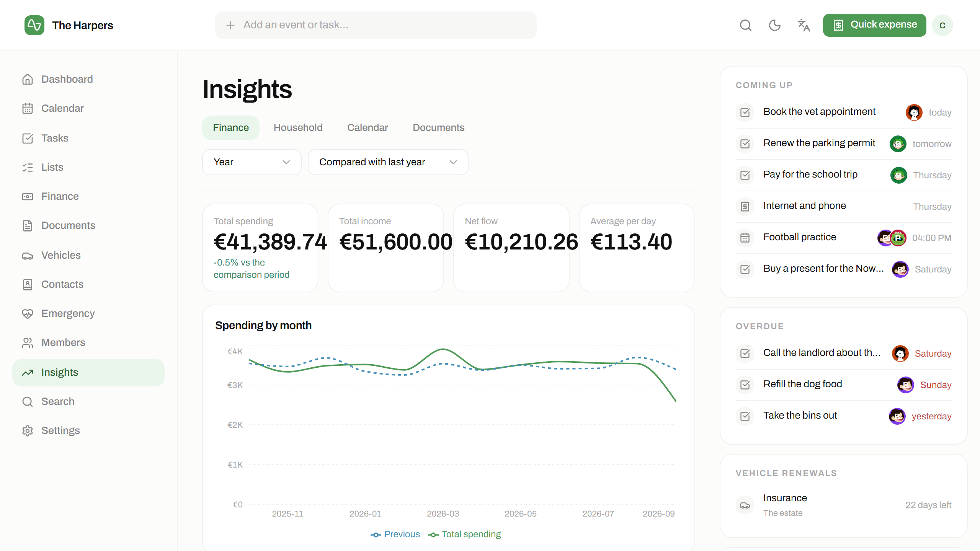This screenshot has height=551, width=980.
Task: Open the Insurance vehicle renewal row
Action: tap(844, 505)
